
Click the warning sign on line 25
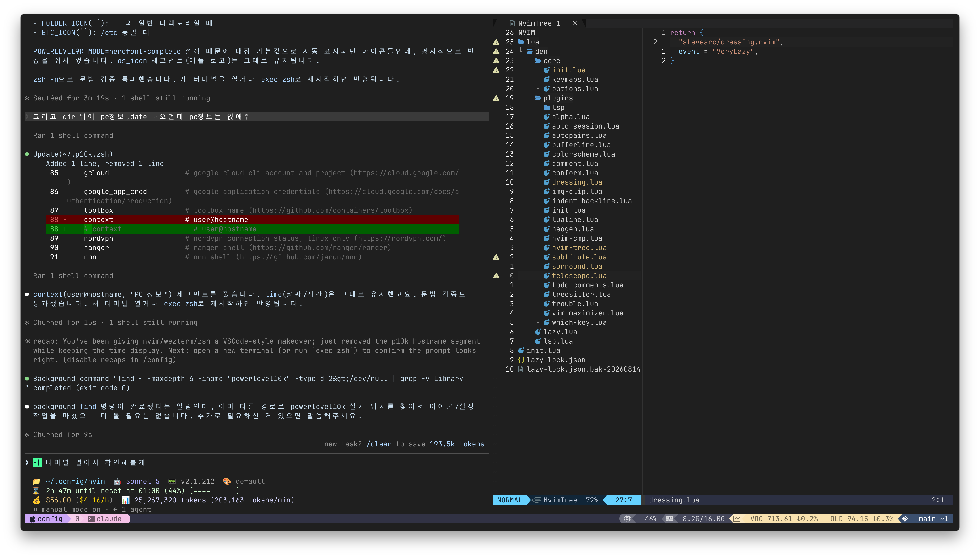click(496, 42)
